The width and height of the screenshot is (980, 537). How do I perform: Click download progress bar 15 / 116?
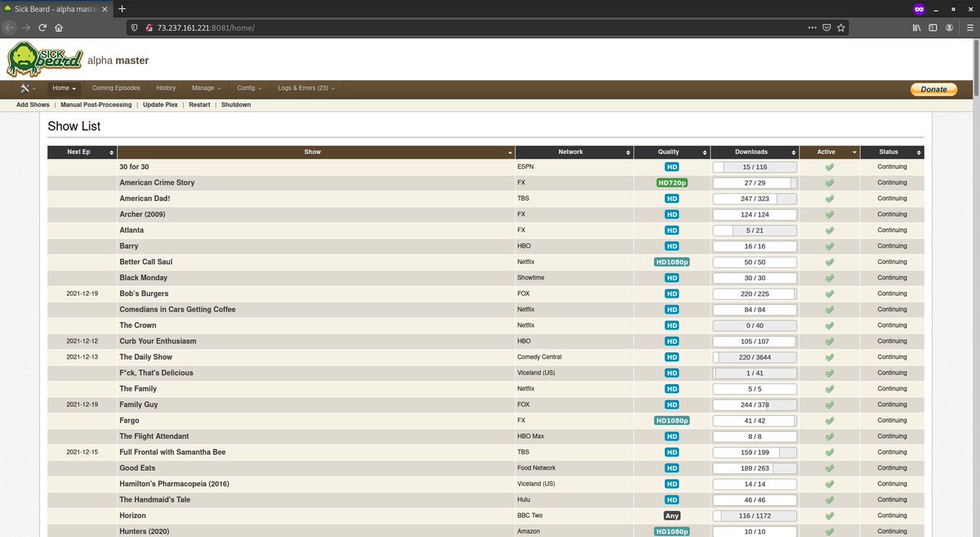coord(755,167)
